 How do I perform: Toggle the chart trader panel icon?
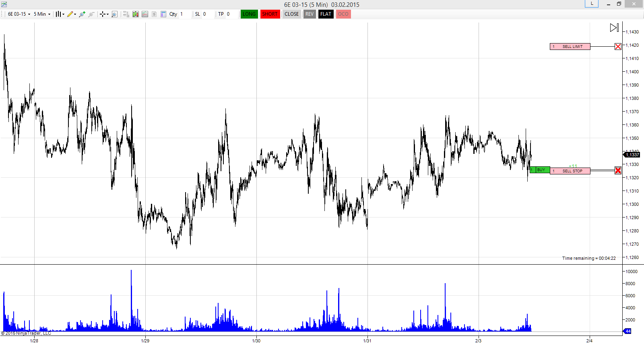click(126, 14)
